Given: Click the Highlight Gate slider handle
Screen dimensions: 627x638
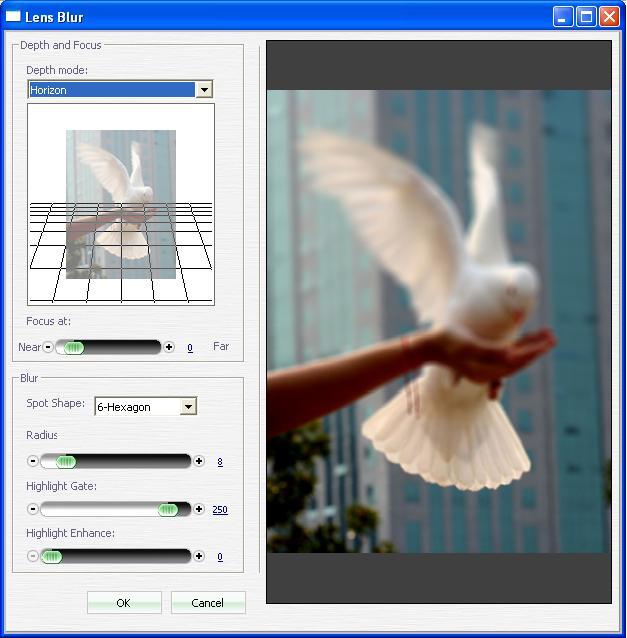Looking at the screenshot, I should point(168,509).
